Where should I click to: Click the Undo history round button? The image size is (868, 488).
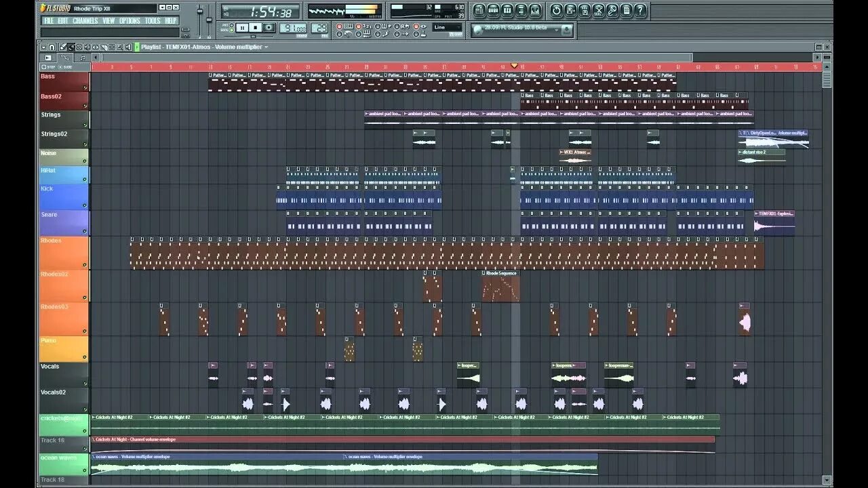(556, 10)
